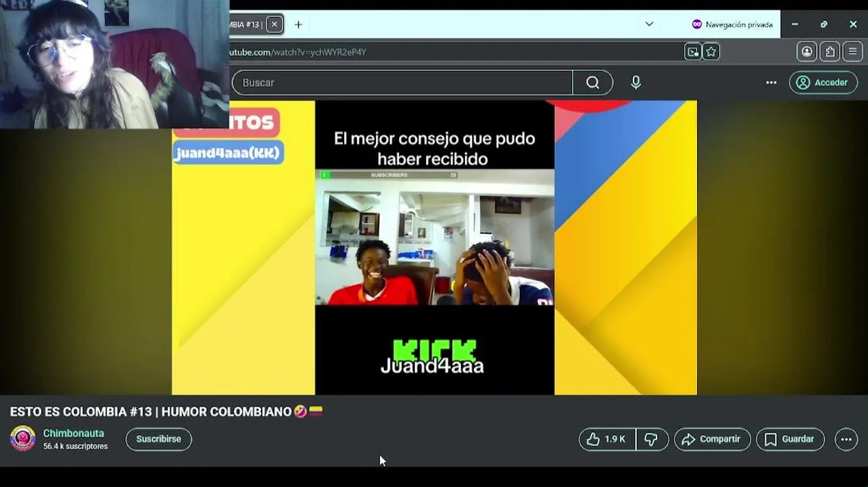The width and height of the screenshot is (868, 487).
Task: Focus the Buscar search field
Action: coord(402,83)
